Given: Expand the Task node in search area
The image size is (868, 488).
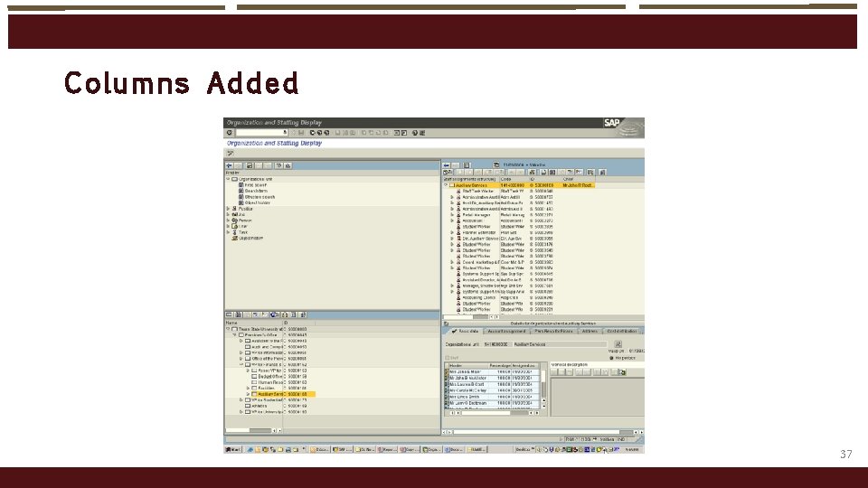Looking at the screenshot, I should click(x=228, y=232).
